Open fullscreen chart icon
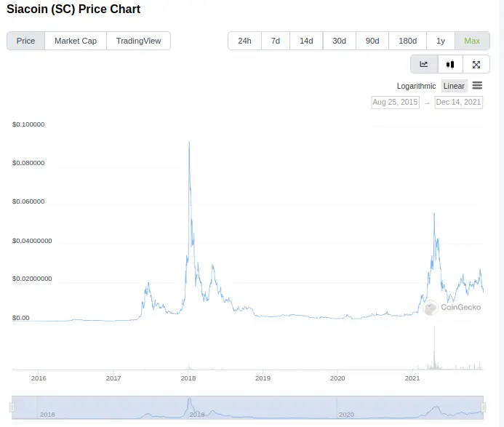Image resolution: width=504 pixels, height=427 pixels. pos(476,64)
